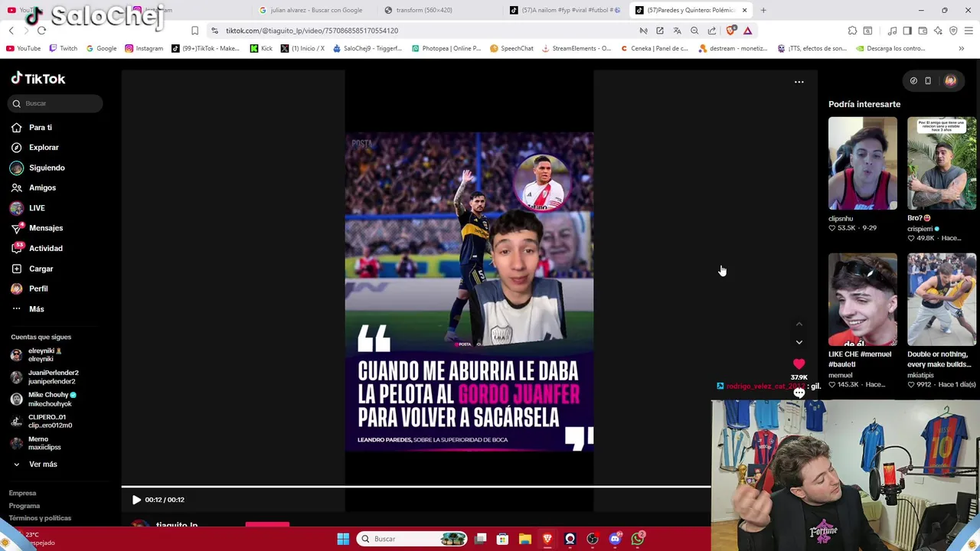This screenshot has height=551, width=980.
Task: Open a new browser tab
Action: click(763, 10)
